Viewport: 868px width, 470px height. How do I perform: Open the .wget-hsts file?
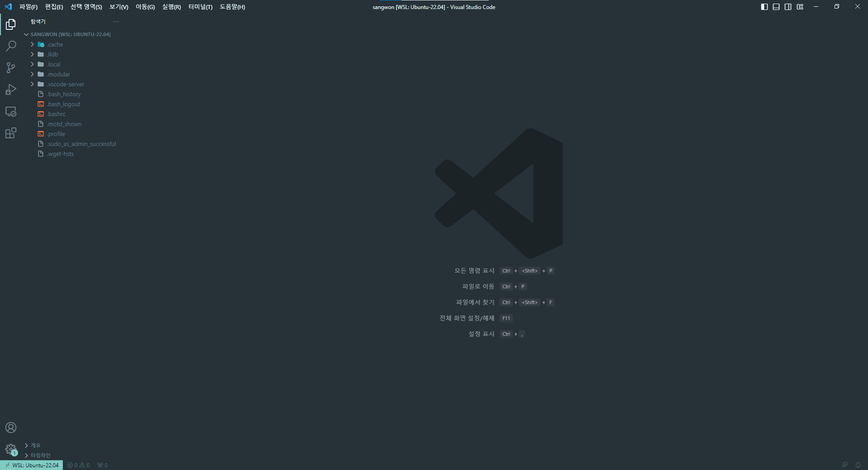point(72,154)
